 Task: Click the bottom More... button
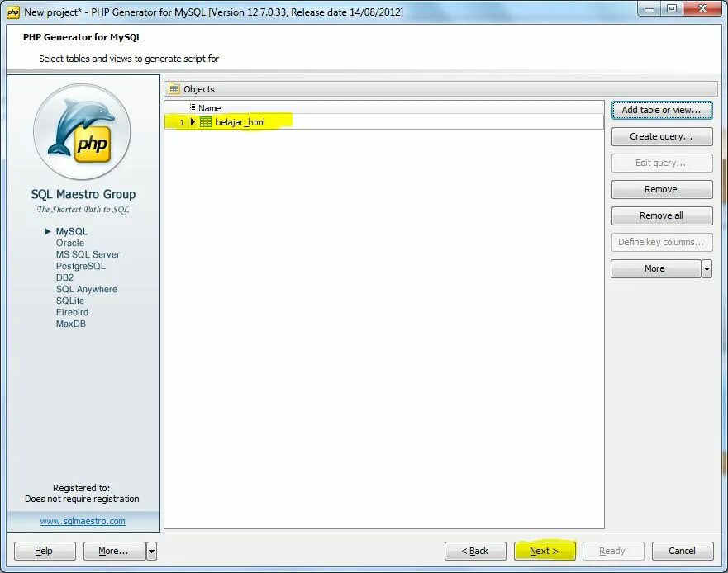click(x=114, y=552)
